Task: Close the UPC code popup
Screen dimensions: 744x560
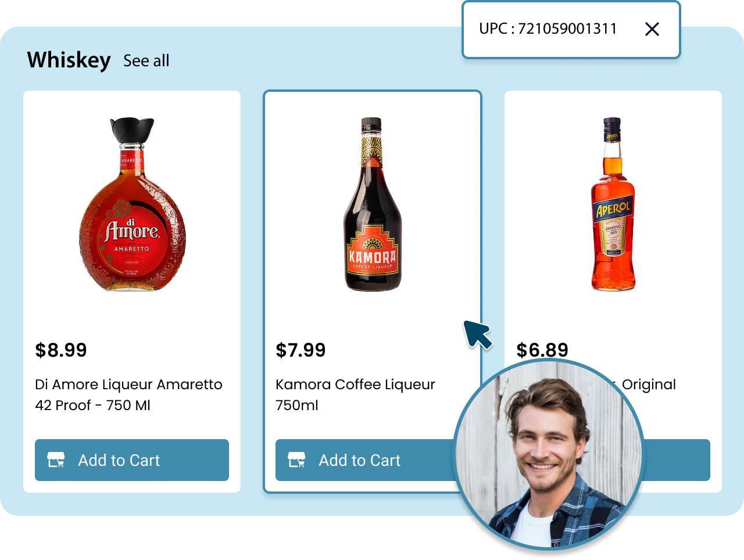Action: pos(652,29)
